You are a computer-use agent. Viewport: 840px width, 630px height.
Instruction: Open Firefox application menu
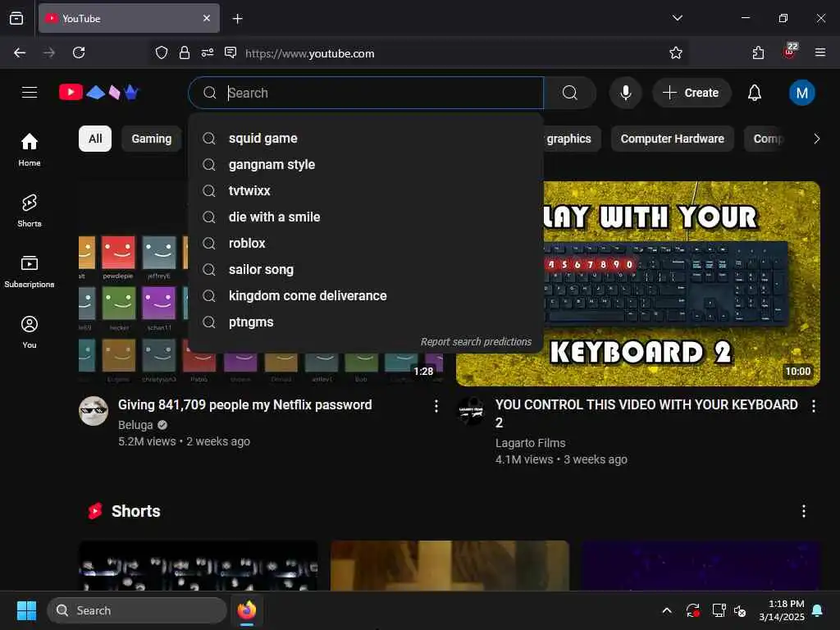coord(819,52)
